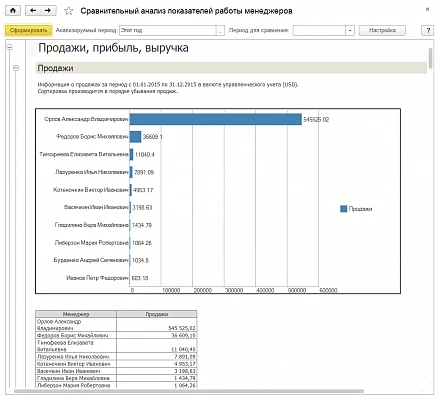This screenshot has height=400, width=435.
Task: Navigate back with the left arrow
Action: click(33, 11)
